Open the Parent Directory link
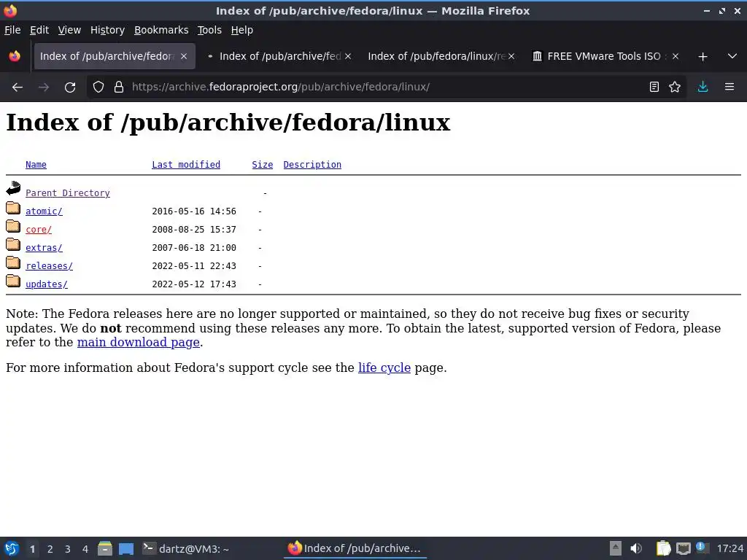 [68, 192]
